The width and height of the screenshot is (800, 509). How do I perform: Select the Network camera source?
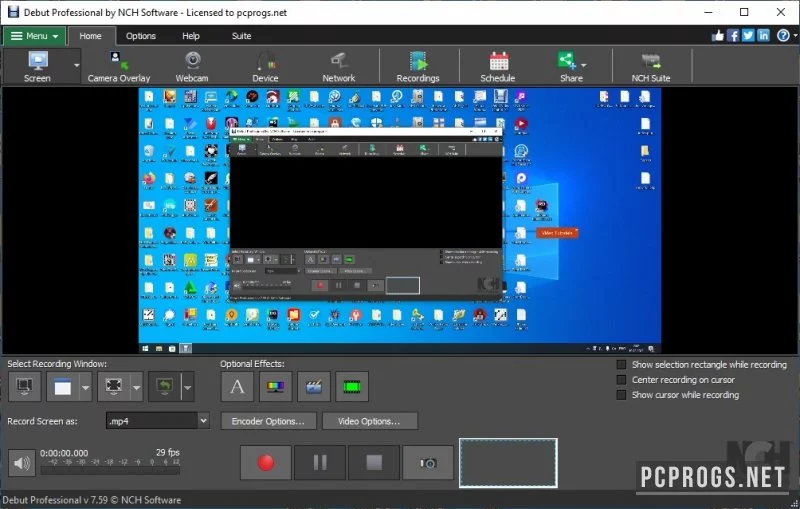coord(339,66)
